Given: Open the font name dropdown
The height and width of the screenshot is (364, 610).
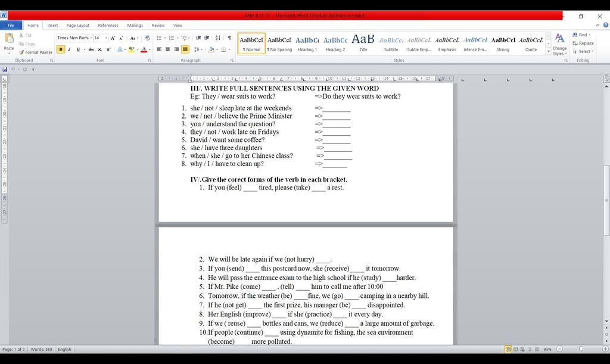Looking at the screenshot, I should (x=91, y=38).
